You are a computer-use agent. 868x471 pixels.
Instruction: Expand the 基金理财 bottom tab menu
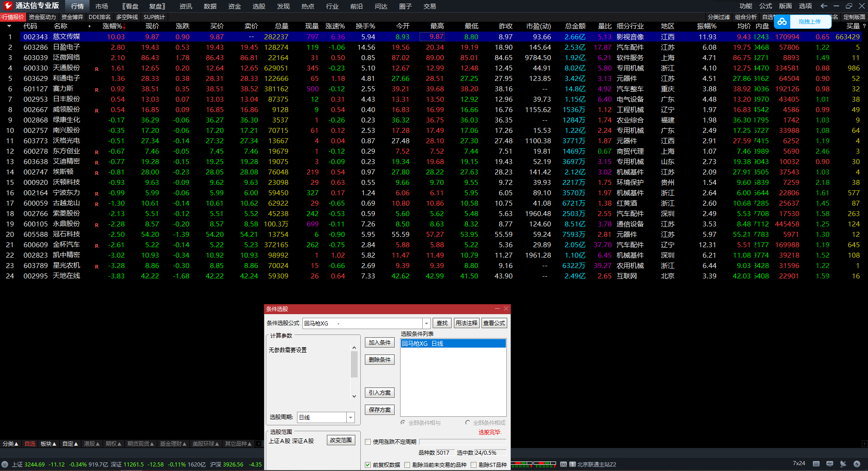(173, 444)
